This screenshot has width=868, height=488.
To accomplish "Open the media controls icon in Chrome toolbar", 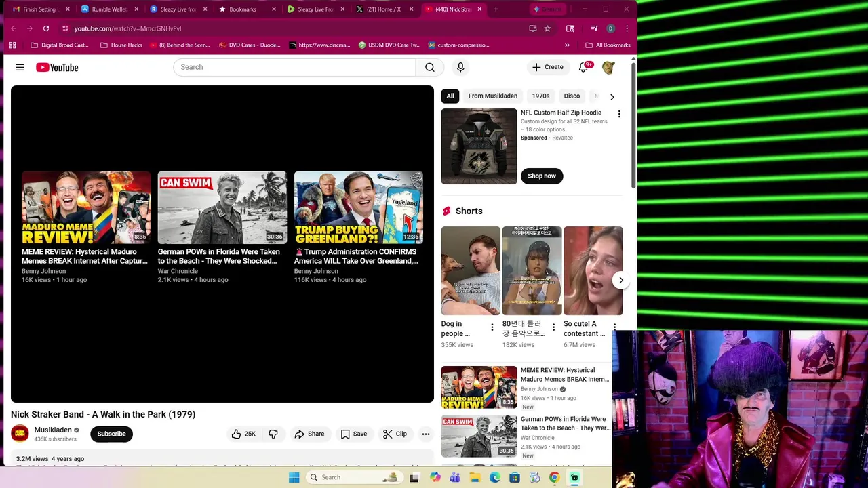I will [594, 28].
